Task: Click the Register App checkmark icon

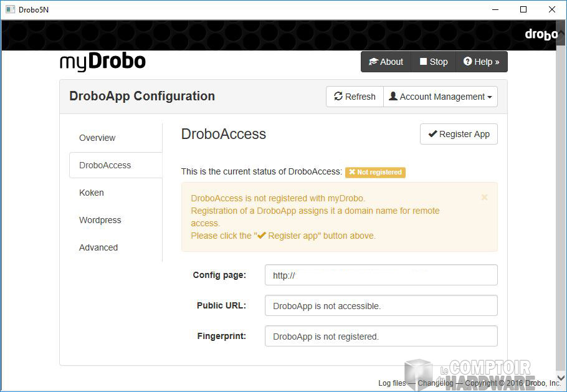Action: coord(432,134)
